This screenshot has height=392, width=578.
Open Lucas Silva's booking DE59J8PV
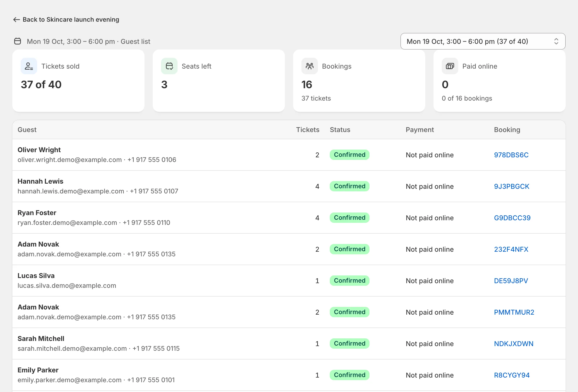[511, 281]
